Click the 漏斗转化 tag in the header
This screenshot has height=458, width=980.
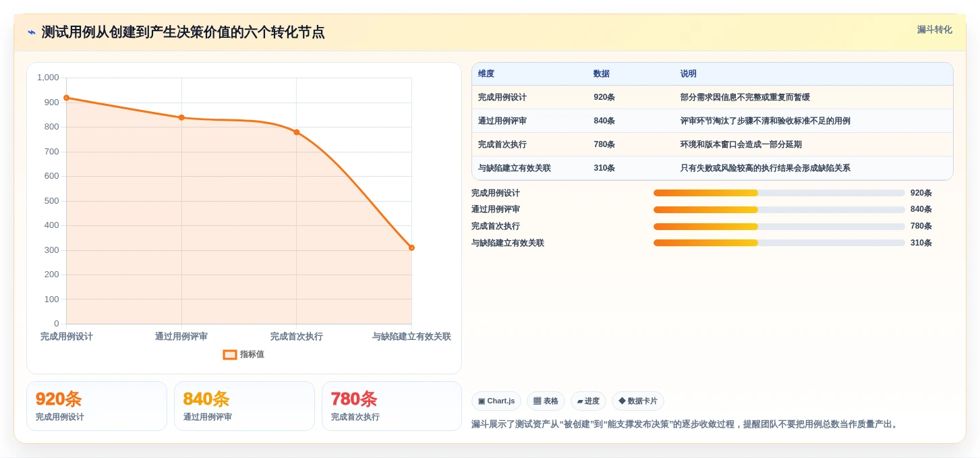point(934,30)
